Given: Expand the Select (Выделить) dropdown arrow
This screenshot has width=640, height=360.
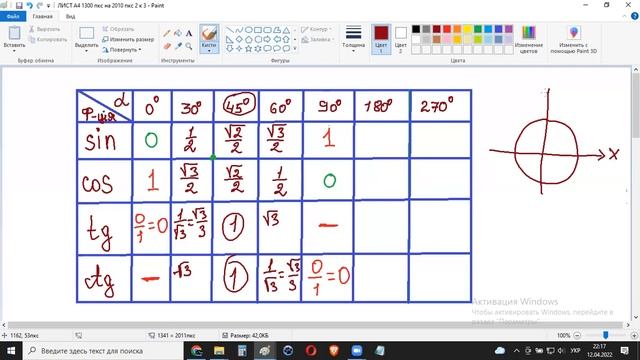Looking at the screenshot, I should tap(87, 51).
